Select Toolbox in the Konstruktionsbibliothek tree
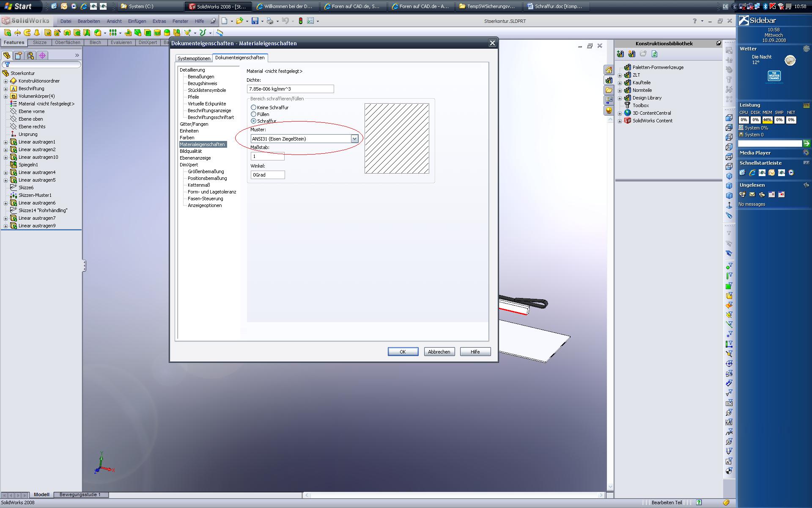The height and width of the screenshot is (508, 812). point(640,105)
